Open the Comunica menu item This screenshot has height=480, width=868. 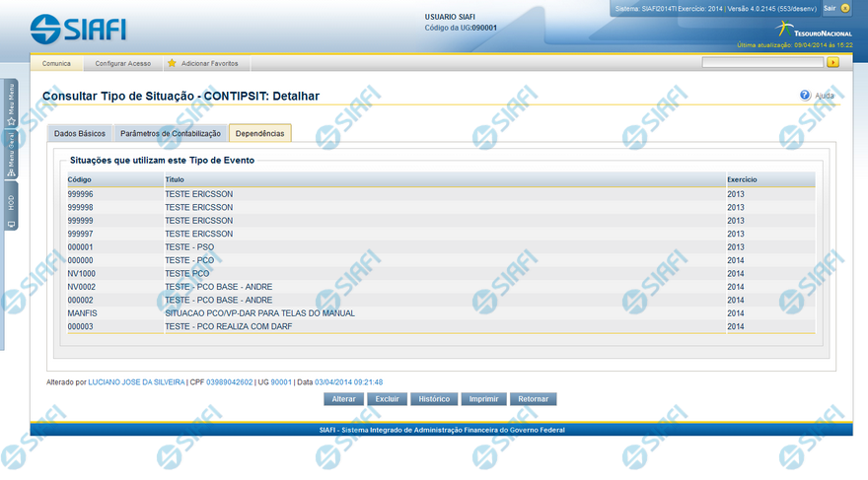tap(56, 63)
